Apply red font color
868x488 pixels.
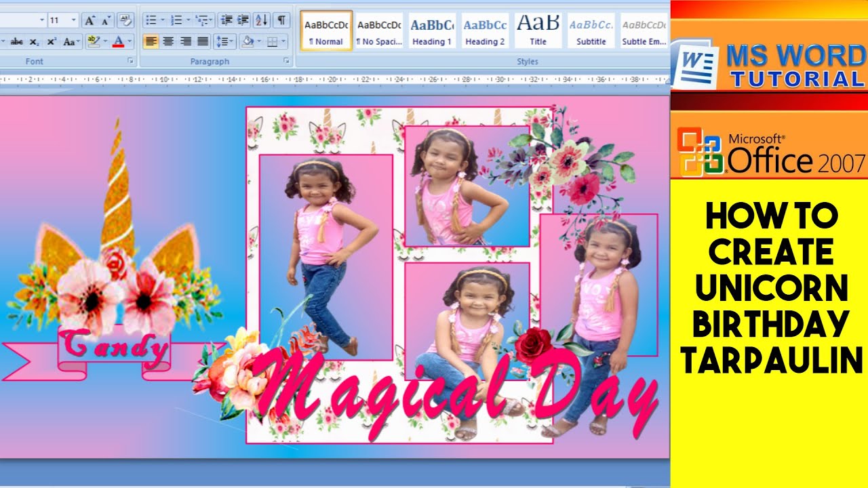[118, 41]
